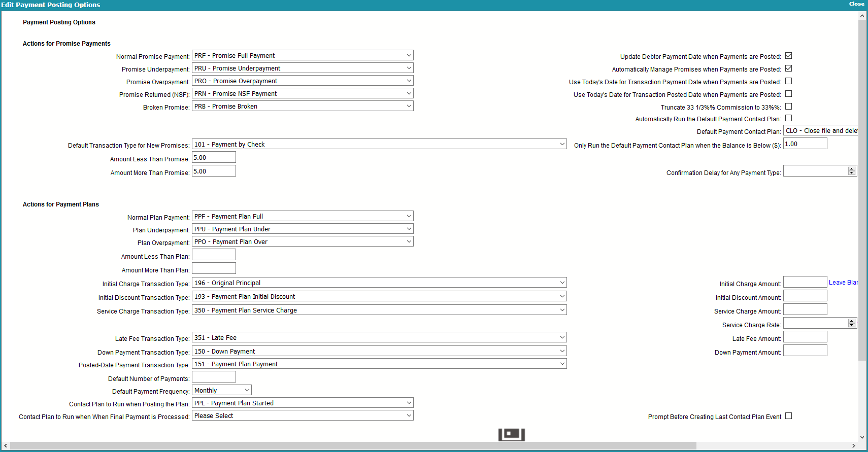This screenshot has height=452, width=868.
Task: Open the Normal Plan Payment dropdown
Action: coord(303,216)
